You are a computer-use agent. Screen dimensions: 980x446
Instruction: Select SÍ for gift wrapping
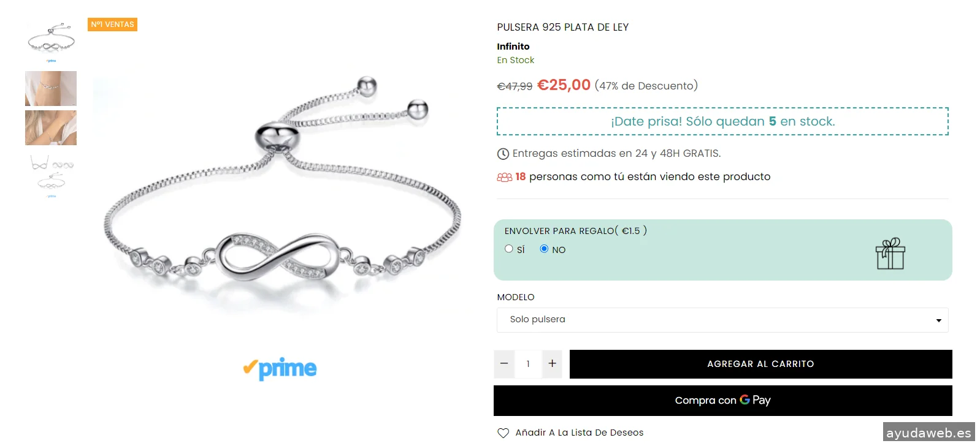pyautogui.click(x=509, y=249)
